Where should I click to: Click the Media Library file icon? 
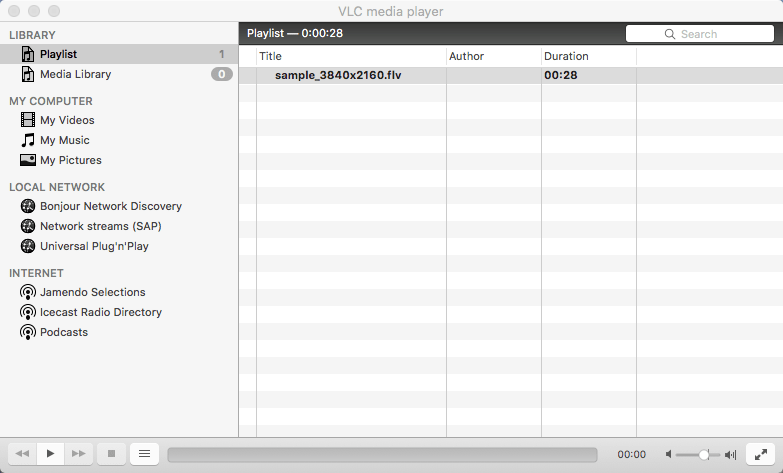(28, 74)
